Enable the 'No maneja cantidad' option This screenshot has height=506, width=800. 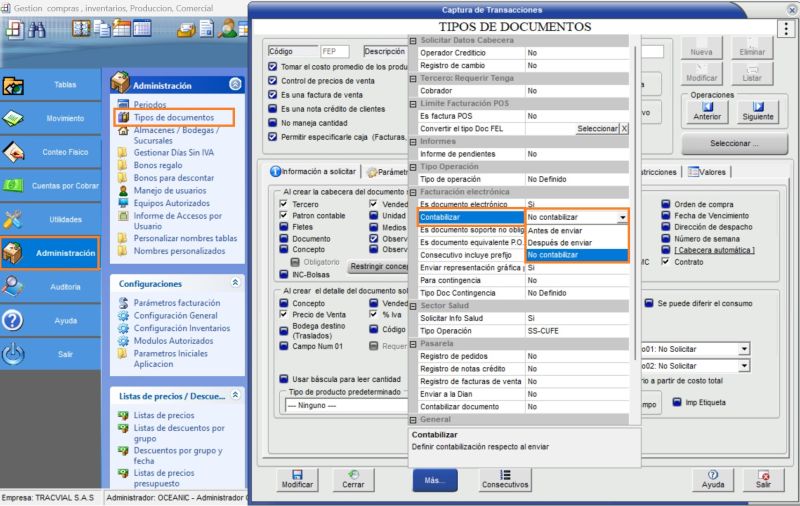[x=273, y=122]
